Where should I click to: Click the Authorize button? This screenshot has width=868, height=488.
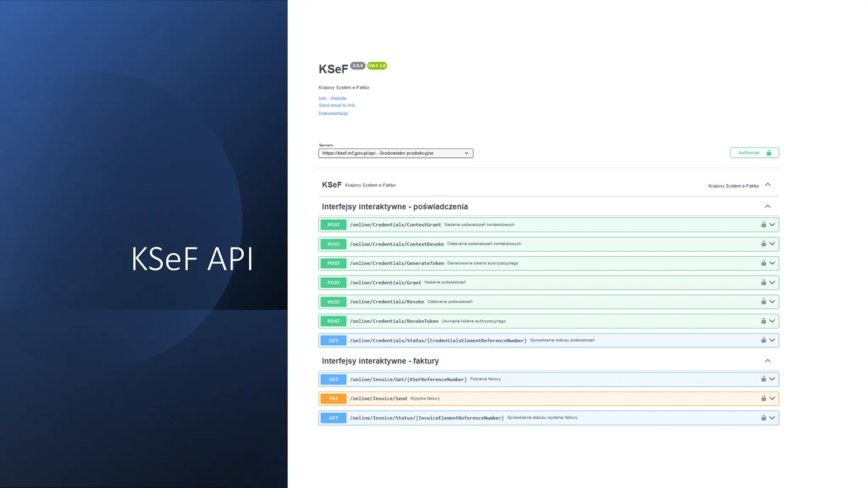click(754, 152)
